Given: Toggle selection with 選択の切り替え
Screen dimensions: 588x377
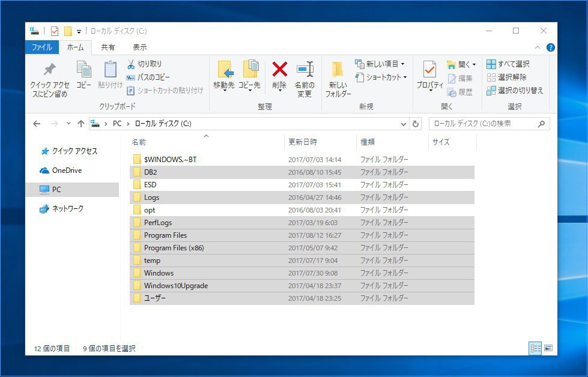Looking at the screenshot, I should [515, 91].
